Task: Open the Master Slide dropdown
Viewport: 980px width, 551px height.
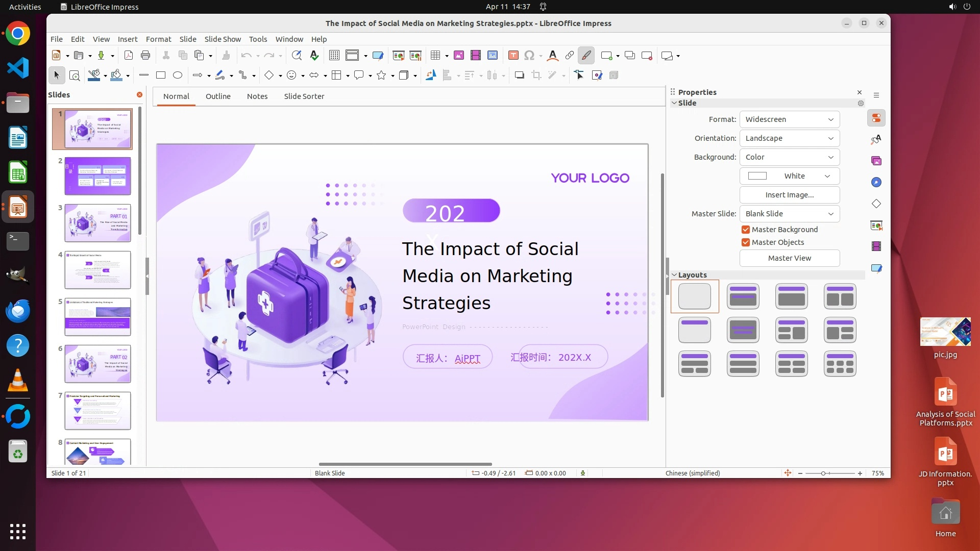Action: coord(789,214)
